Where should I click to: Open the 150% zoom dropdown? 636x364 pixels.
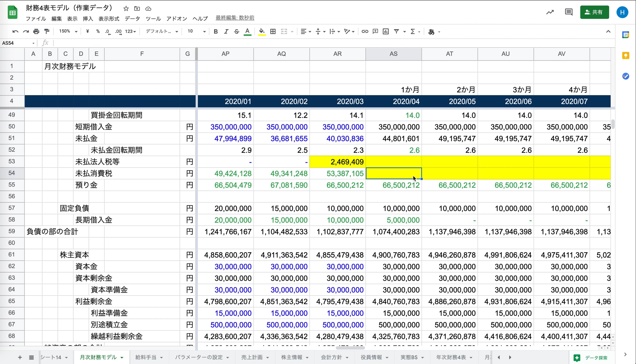(x=68, y=31)
